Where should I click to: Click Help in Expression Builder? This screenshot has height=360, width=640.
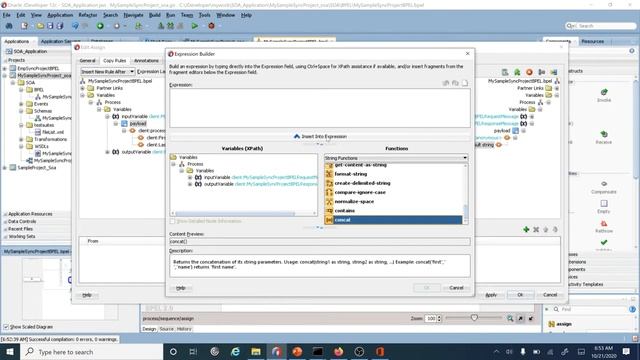(180, 288)
